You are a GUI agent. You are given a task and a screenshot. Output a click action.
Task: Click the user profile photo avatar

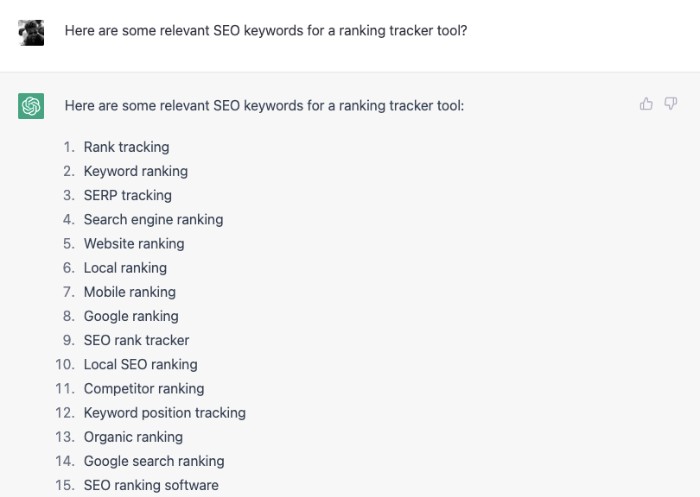click(31, 33)
